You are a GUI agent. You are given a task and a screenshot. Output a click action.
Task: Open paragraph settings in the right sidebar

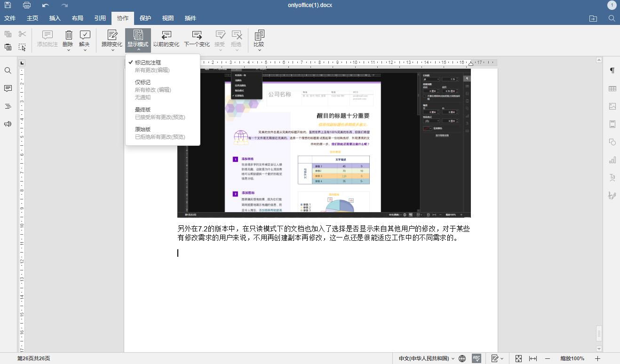pyautogui.click(x=612, y=70)
